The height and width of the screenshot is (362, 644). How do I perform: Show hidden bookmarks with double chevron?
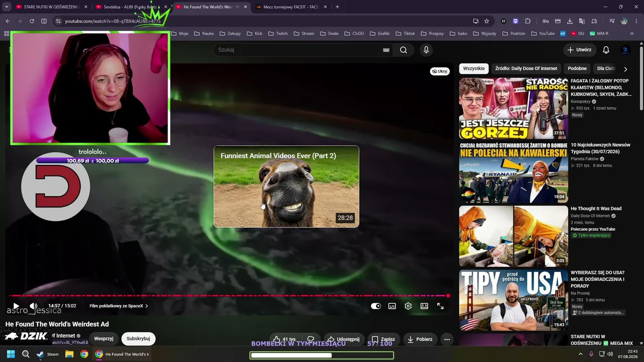[632, 34]
